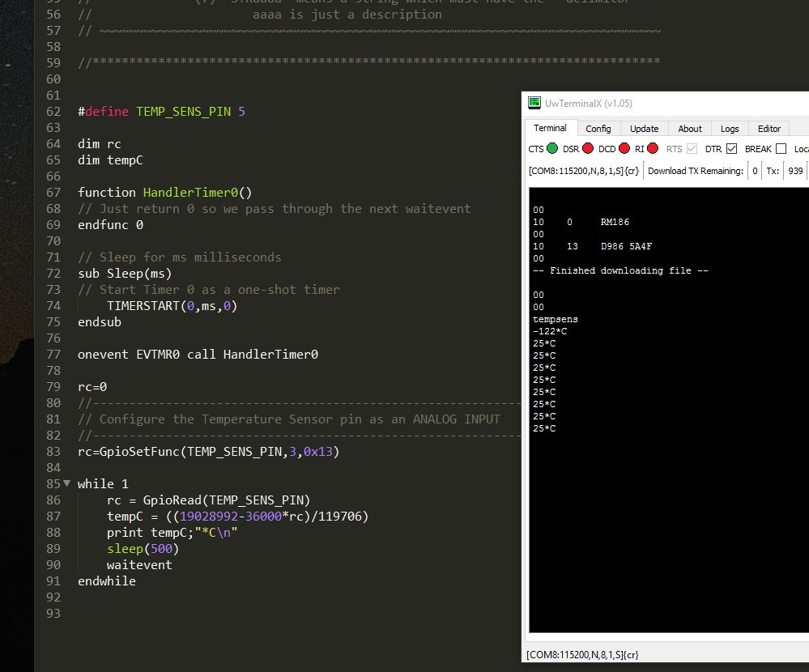Select the About tab
Viewport: 809px width, 672px height.
690,129
